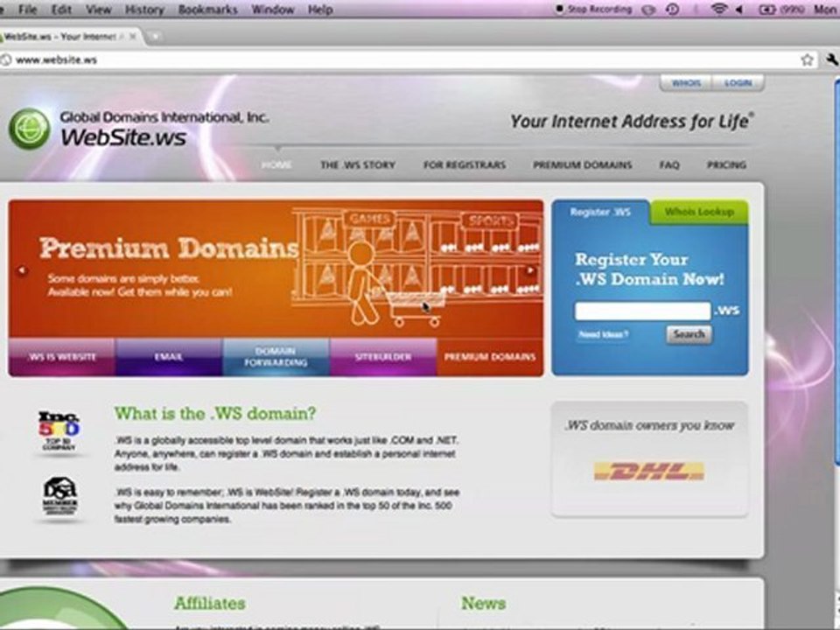Open a new tab with the tab-strip button
This screenshot has height=630, width=840.
pos(154,37)
